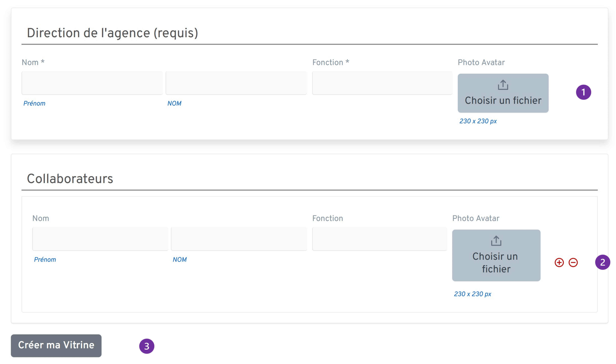Click the "Fonction *" label in the Direction section

click(330, 62)
